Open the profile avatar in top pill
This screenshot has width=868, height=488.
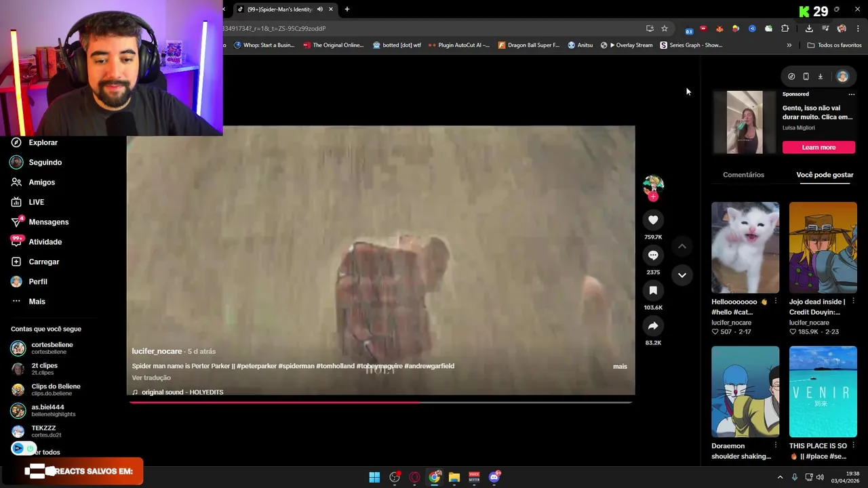pyautogui.click(x=842, y=77)
